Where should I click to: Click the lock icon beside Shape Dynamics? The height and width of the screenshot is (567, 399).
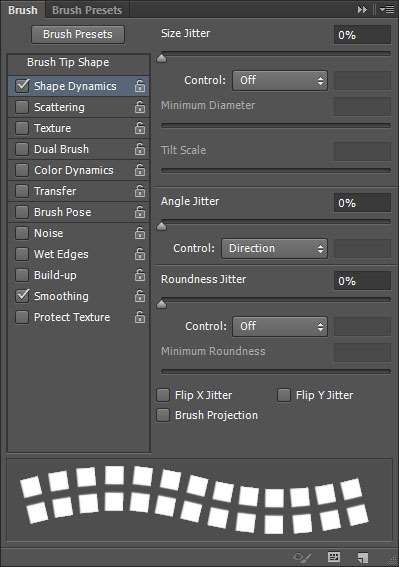(x=140, y=86)
